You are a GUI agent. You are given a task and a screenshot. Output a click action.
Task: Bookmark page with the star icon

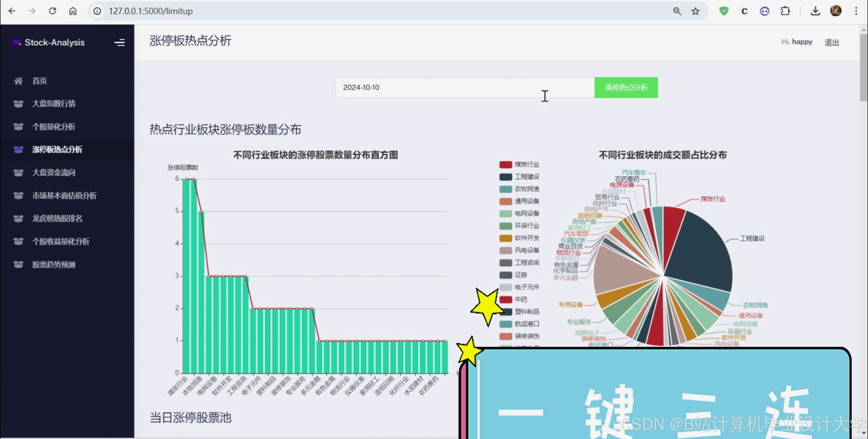[x=695, y=11]
